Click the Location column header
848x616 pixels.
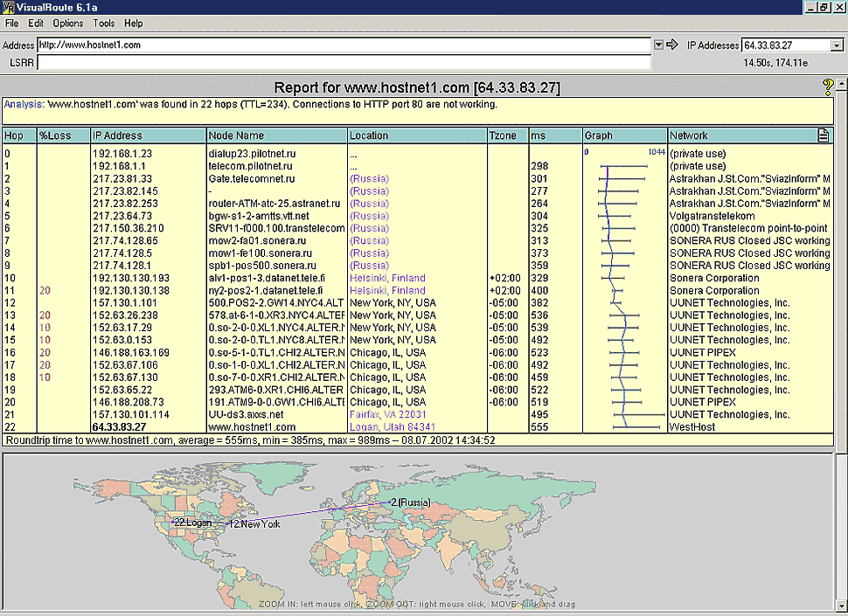pos(417,135)
